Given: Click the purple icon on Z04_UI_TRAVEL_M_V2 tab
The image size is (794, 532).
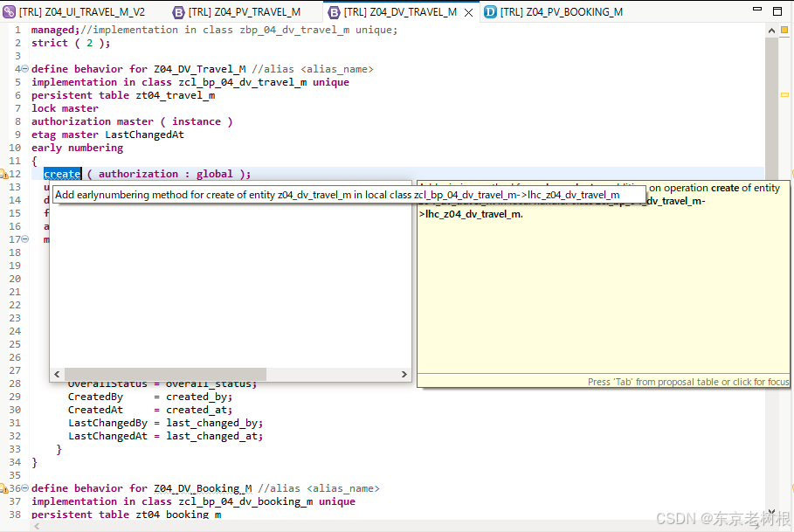Looking at the screenshot, I should tap(10, 12).
